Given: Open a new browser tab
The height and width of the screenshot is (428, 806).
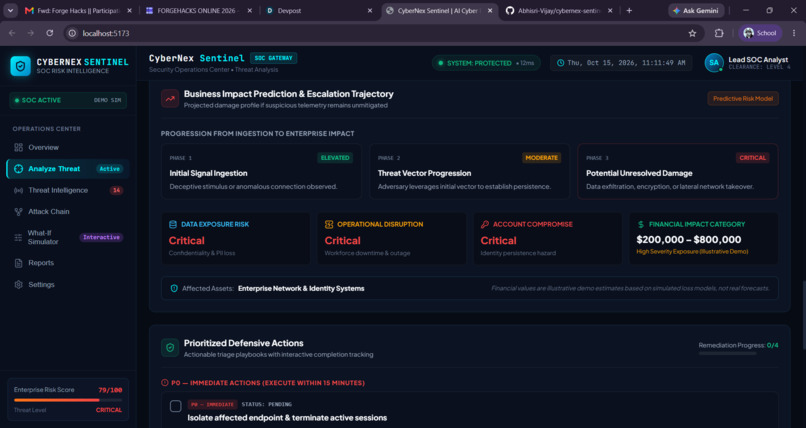Looking at the screenshot, I should click(629, 10).
